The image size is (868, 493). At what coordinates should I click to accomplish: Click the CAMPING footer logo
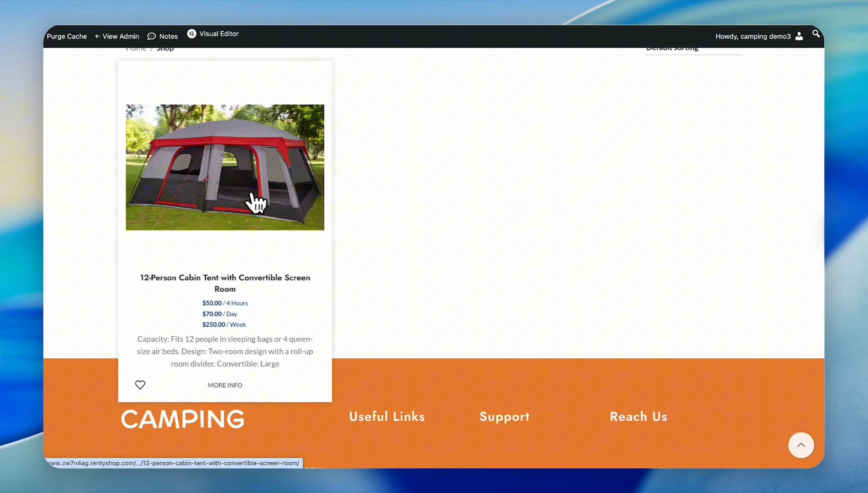[x=183, y=419]
